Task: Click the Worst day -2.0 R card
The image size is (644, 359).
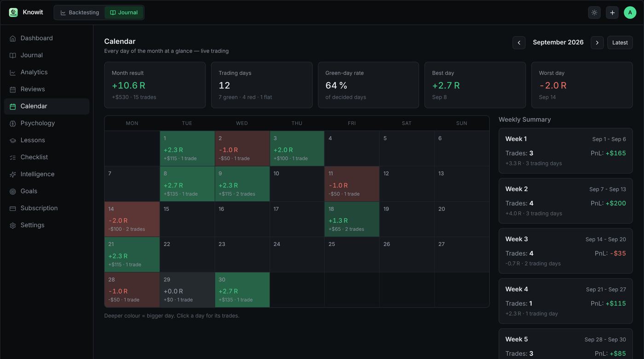Action: click(x=582, y=85)
